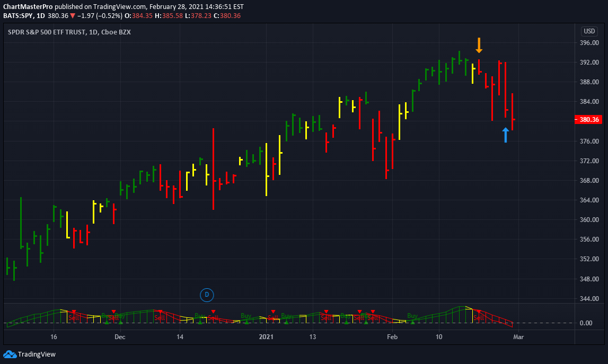
Task: Click the final Sell signal after Feb 10
Action: click(x=479, y=318)
